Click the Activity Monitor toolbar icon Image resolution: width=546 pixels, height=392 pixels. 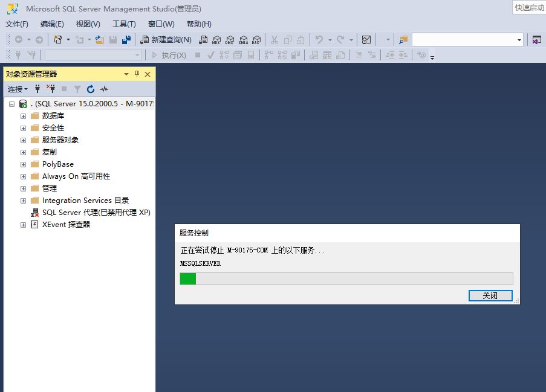tap(366, 40)
